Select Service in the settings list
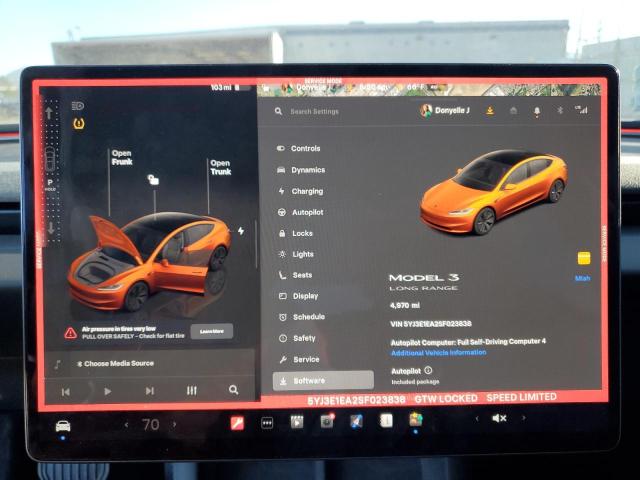 pos(300,359)
